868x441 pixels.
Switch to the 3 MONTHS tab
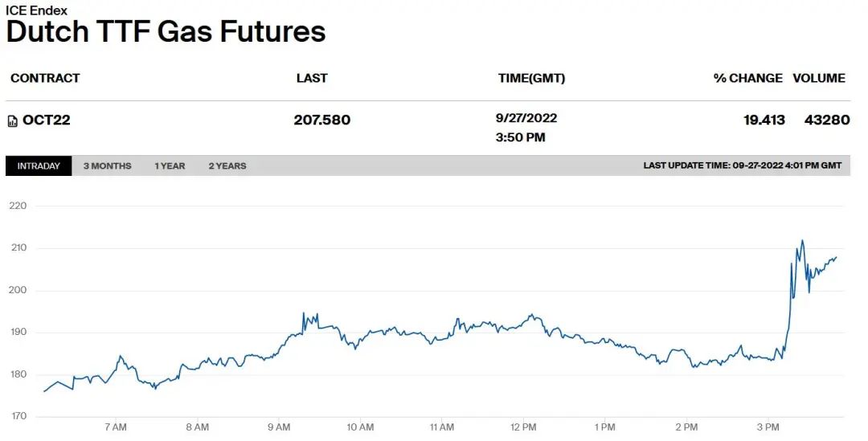coord(107,166)
